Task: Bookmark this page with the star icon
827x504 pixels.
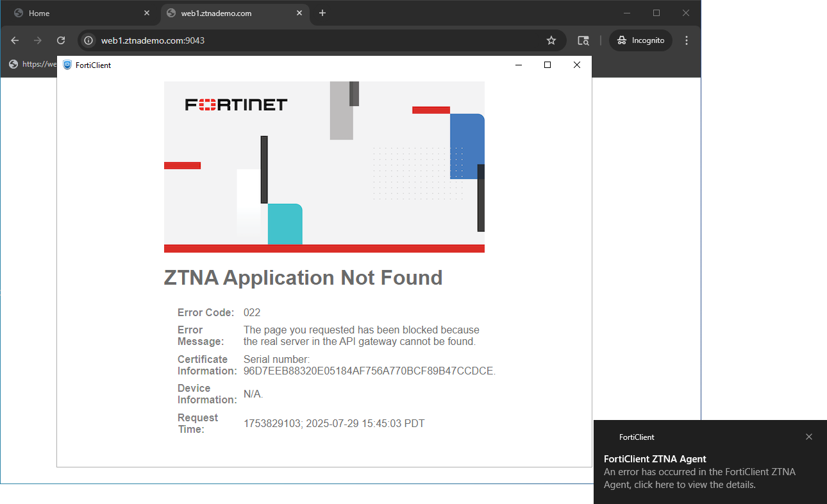Action: [551, 40]
